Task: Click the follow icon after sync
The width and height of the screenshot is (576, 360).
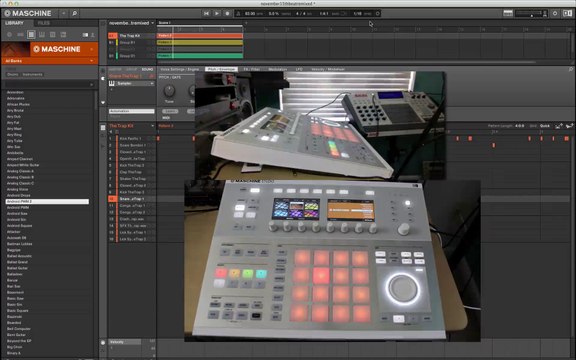Action: [377, 14]
